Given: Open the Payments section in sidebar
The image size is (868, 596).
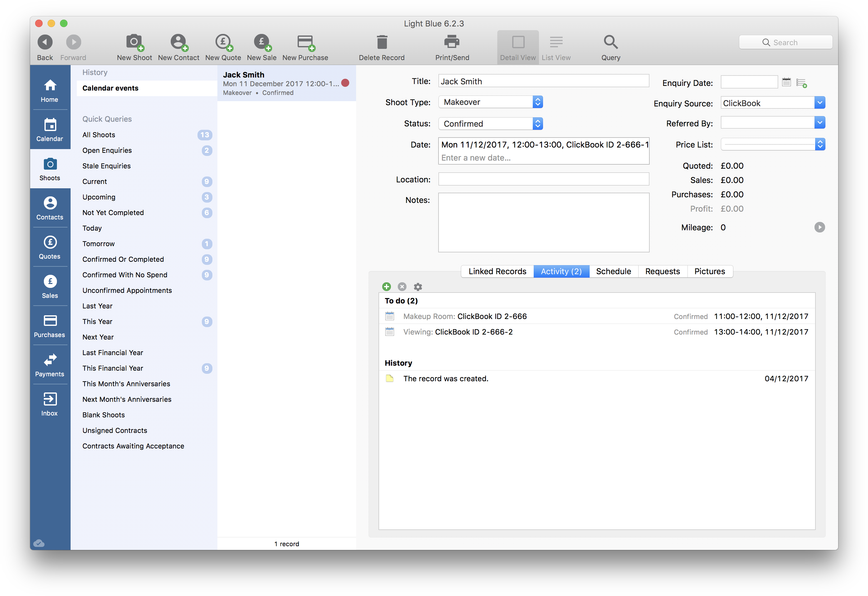Looking at the screenshot, I should click(x=50, y=365).
